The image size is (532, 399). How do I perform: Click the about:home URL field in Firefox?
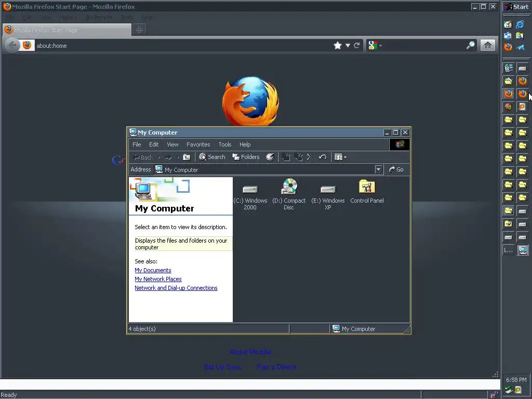(183, 46)
